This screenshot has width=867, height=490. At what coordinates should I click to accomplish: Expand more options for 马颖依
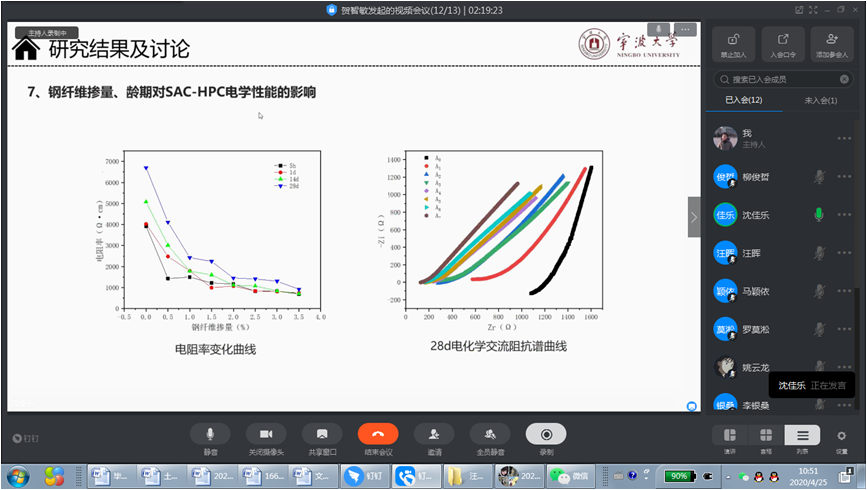click(x=845, y=291)
